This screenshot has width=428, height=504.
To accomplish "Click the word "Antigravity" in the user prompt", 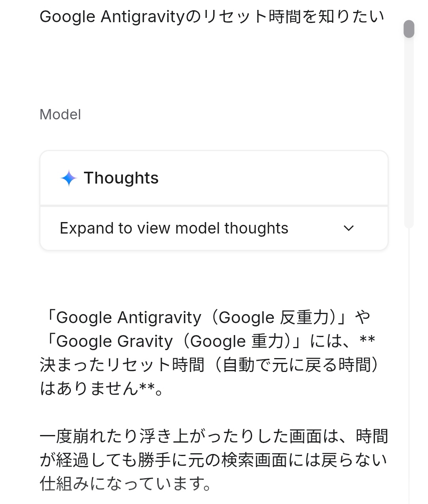I will point(143,17).
